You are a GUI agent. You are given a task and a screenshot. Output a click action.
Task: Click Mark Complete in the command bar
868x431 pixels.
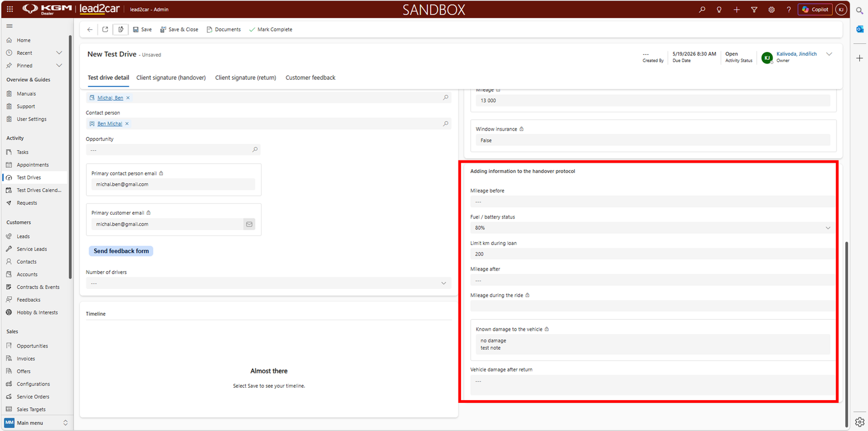271,29
